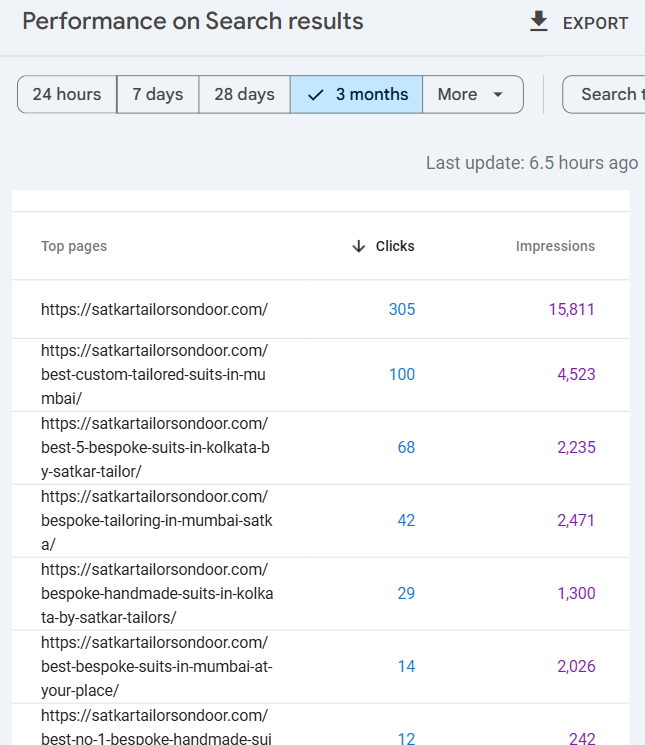This screenshot has width=645, height=745.
Task: Open bespoke-tailoring-in-mumbai-satka page row
Action: 321,521
